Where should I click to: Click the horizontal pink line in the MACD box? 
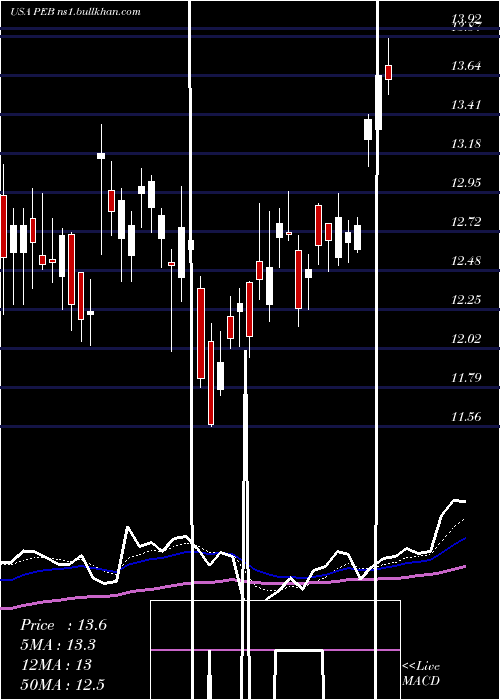coord(275,650)
